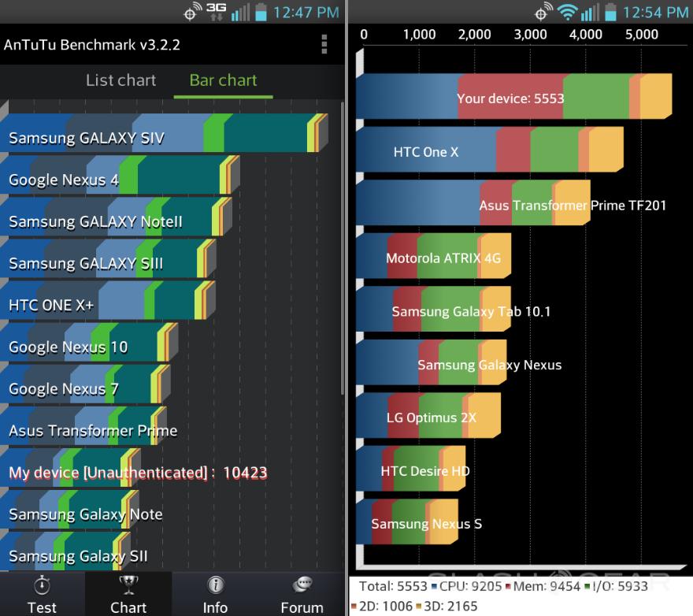Screen dimensions: 693x616
Task: Select the HTC ONE X+ bar
Action: [x=102, y=302]
